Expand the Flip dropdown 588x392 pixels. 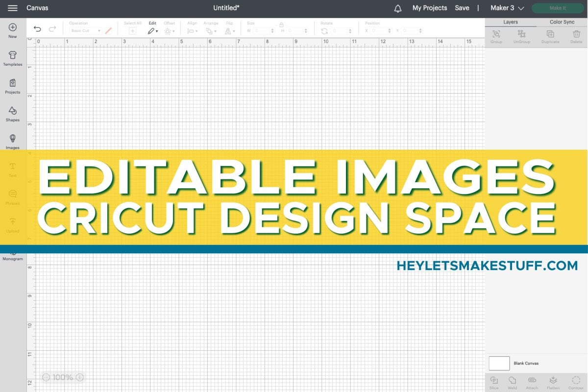230,31
